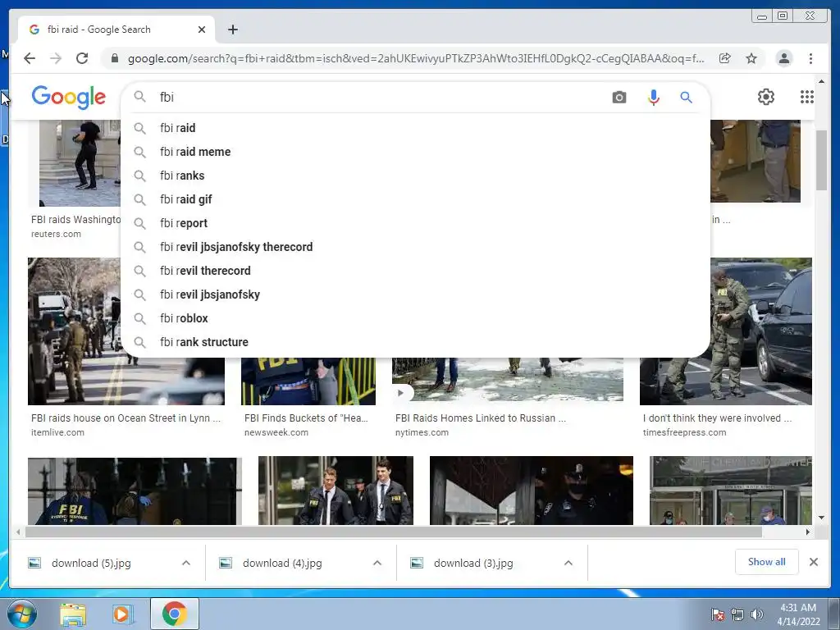The image size is (840, 630).
Task: Select the 'fbi roblox' suggestion
Action: click(x=415, y=318)
